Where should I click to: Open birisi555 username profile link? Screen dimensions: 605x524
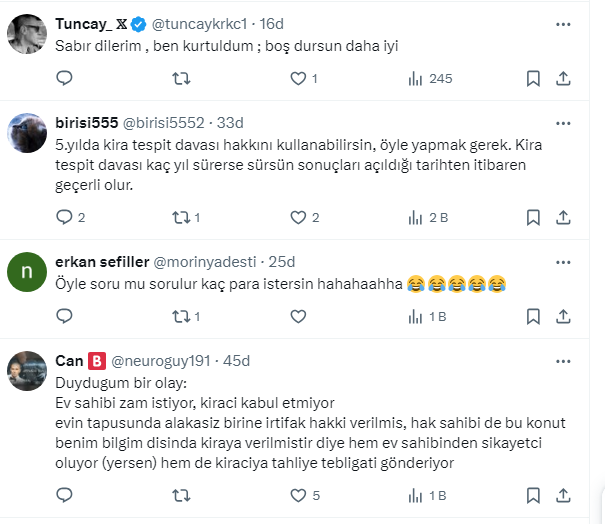[87, 123]
